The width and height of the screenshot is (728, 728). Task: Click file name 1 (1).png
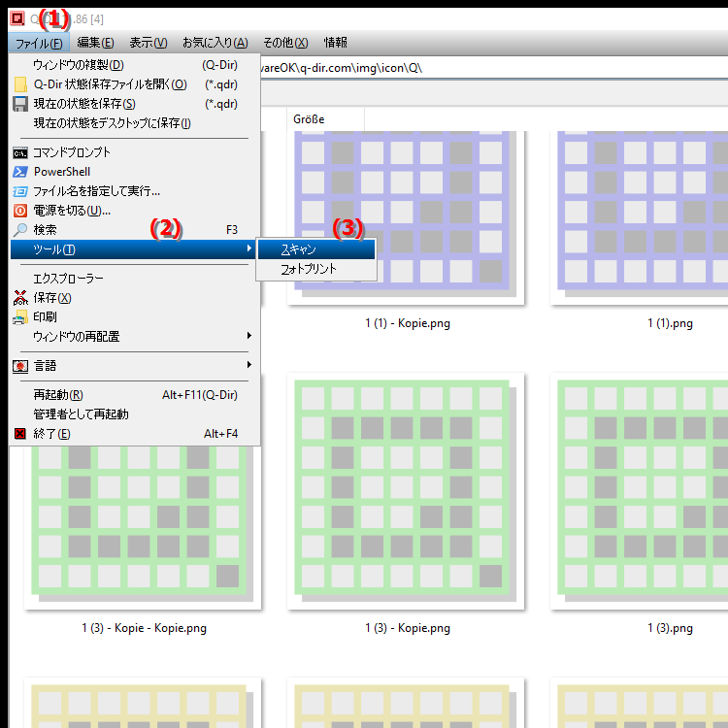tap(670, 323)
